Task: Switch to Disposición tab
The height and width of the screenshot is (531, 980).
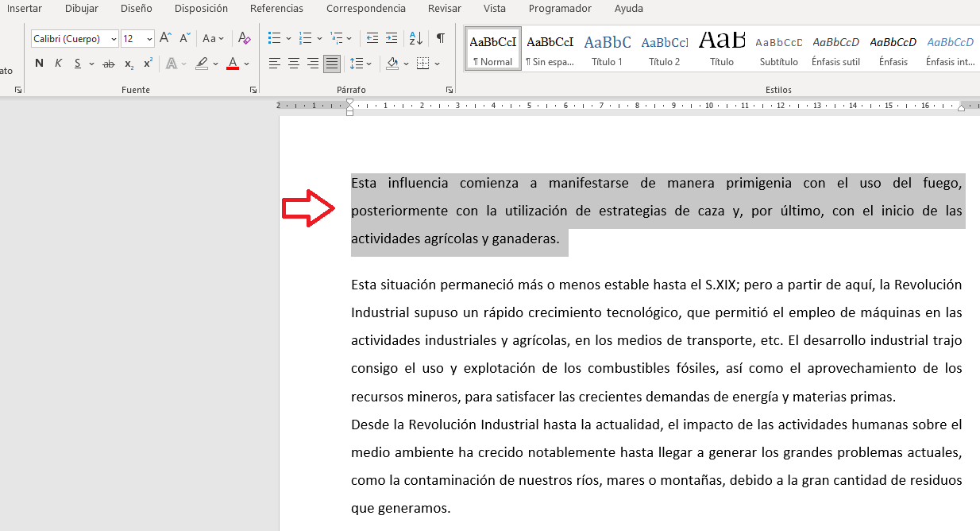Action: click(201, 9)
